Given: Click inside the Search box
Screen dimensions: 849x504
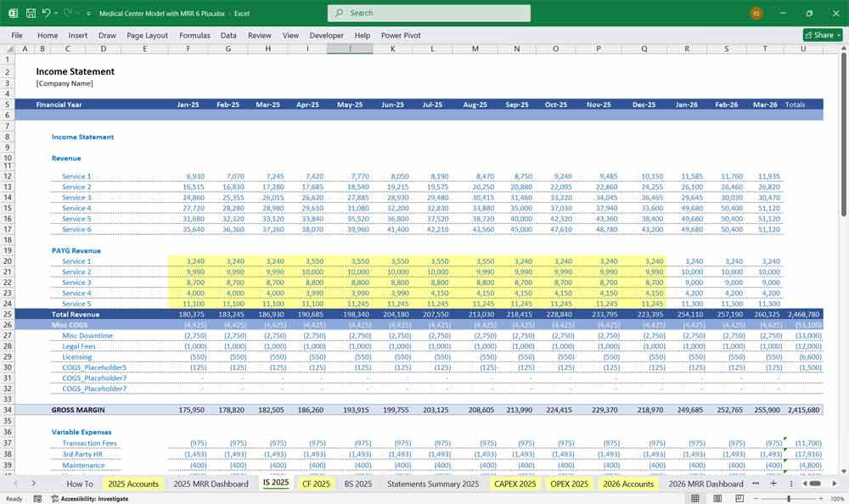Looking at the screenshot, I should (424, 13).
